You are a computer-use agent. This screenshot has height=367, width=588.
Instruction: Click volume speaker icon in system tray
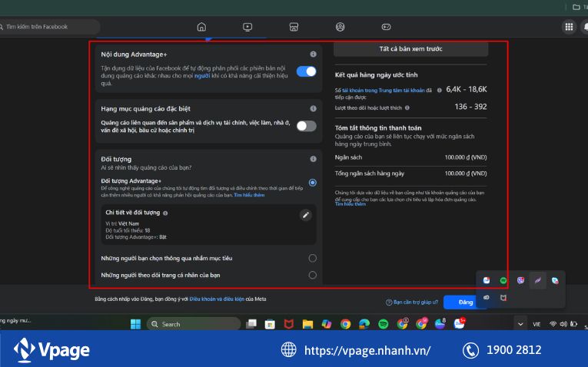563,324
